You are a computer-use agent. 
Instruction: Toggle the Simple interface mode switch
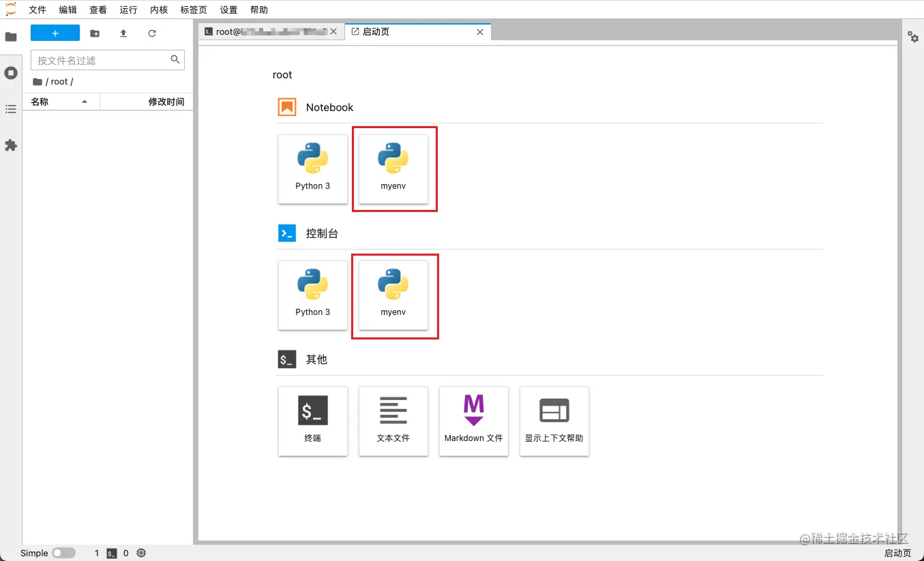(x=63, y=553)
